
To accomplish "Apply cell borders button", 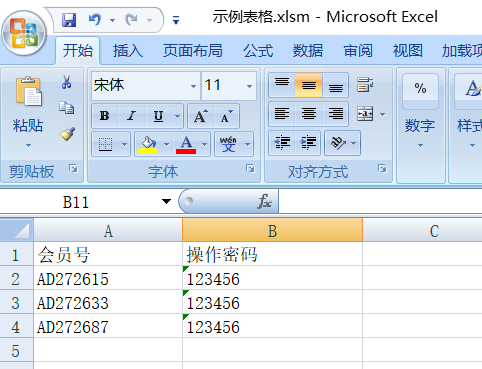I will tap(106, 144).
